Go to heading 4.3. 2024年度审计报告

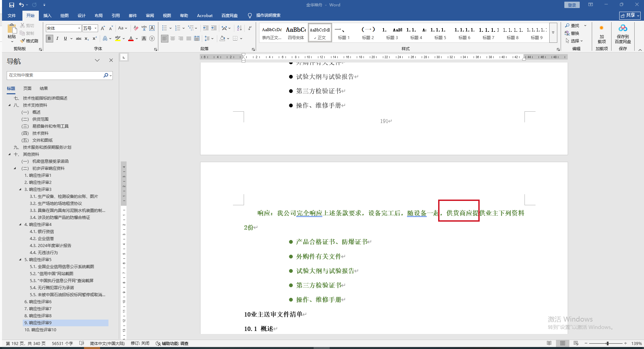click(51, 245)
